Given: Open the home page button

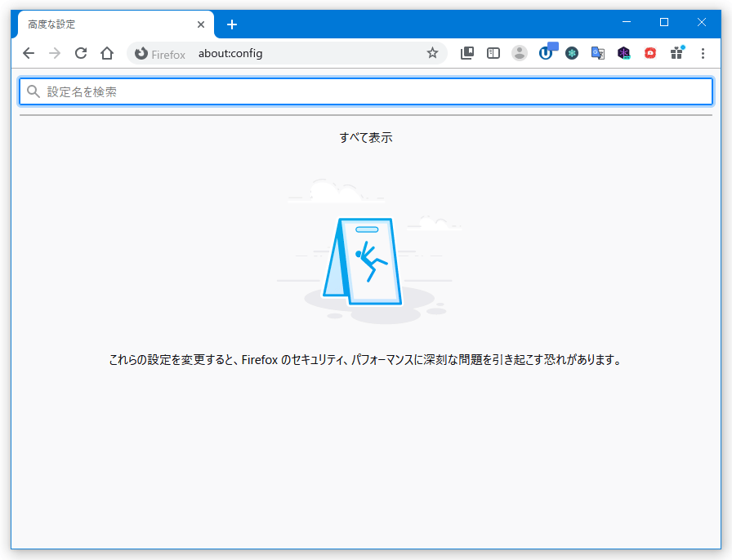Looking at the screenshot, I should pos(107,53).
